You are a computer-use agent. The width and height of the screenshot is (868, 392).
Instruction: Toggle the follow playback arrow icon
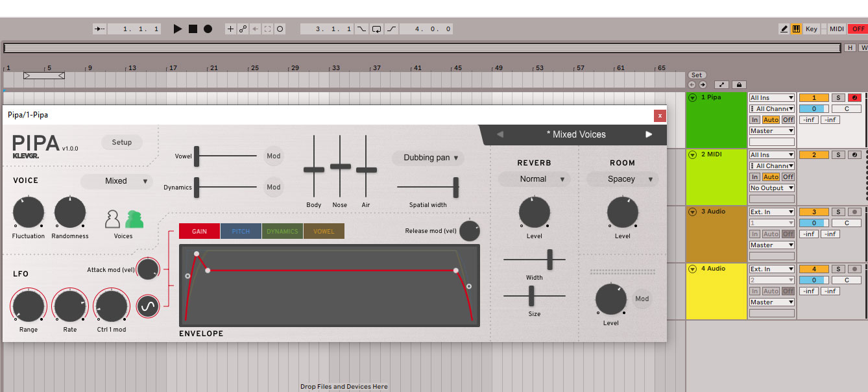pyautogui.click(x=99, y=29)
